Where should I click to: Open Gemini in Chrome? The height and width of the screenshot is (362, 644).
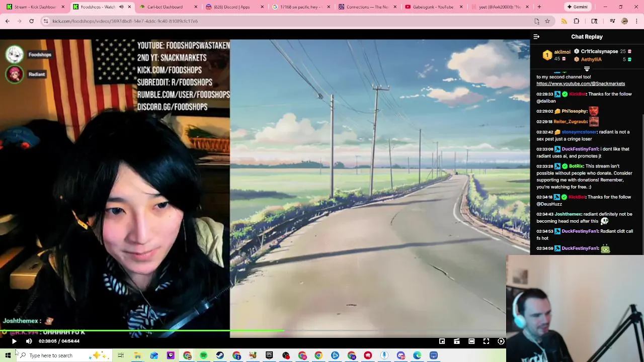(x=577, y=7)
